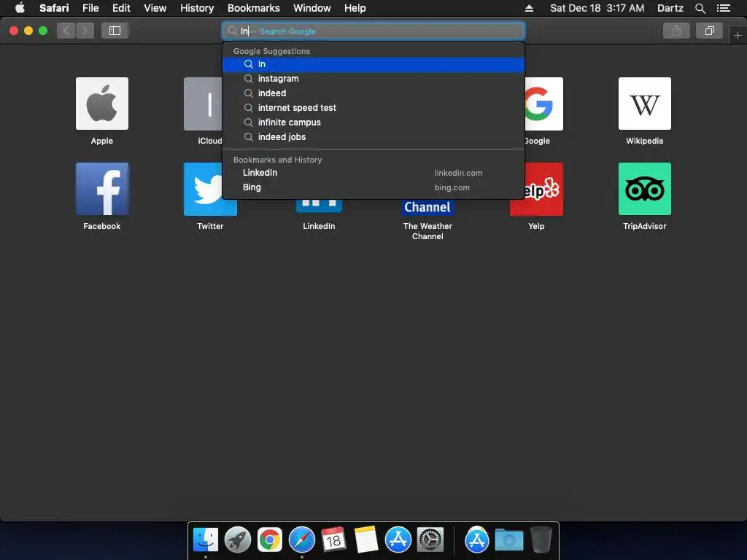Open the TripAdvisor favorite tile
This screenshot has height=560, width=747.
[x=645, y=189]
